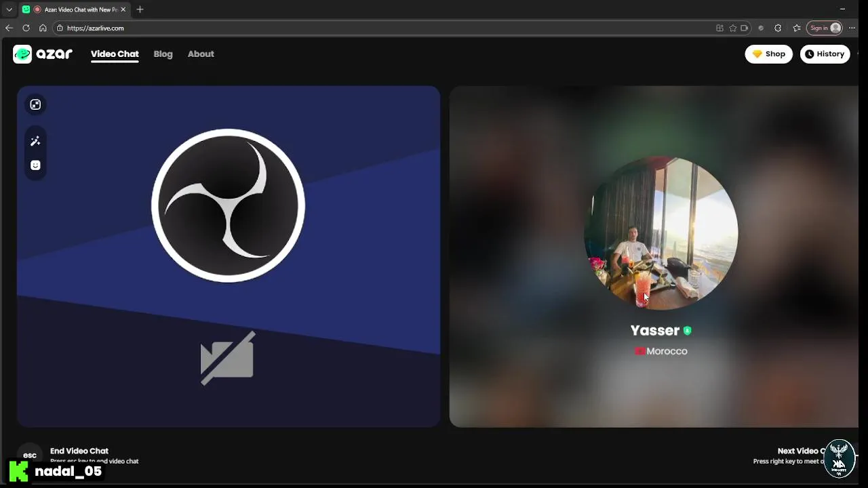868x488 pixels.
Task: Open the chat History
Action: (825, 54)
